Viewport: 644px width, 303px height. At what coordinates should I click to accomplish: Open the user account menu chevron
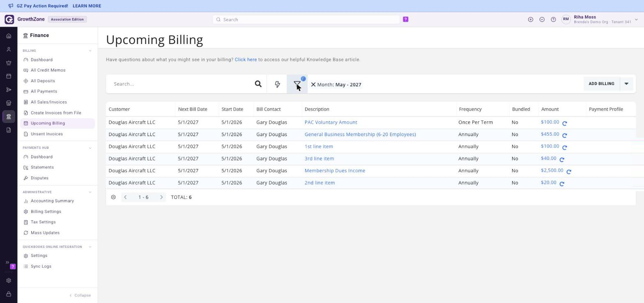tap(636, 19)
